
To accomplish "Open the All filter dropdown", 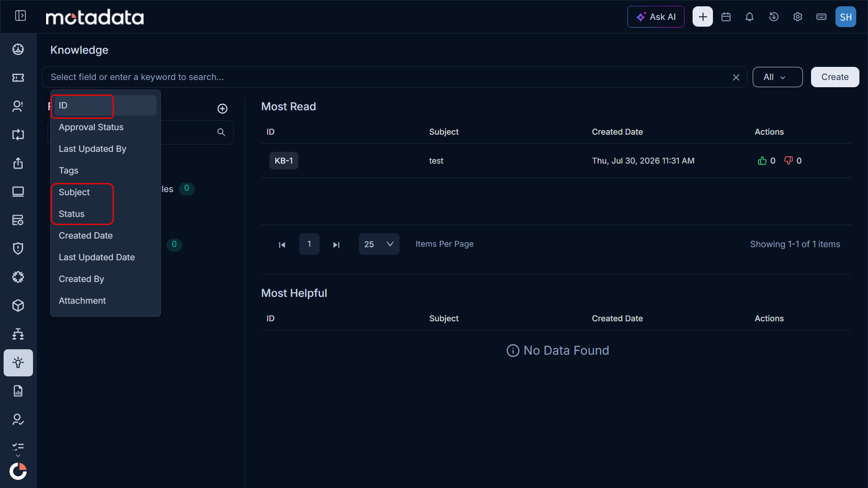I will click(x=778, y=77).
